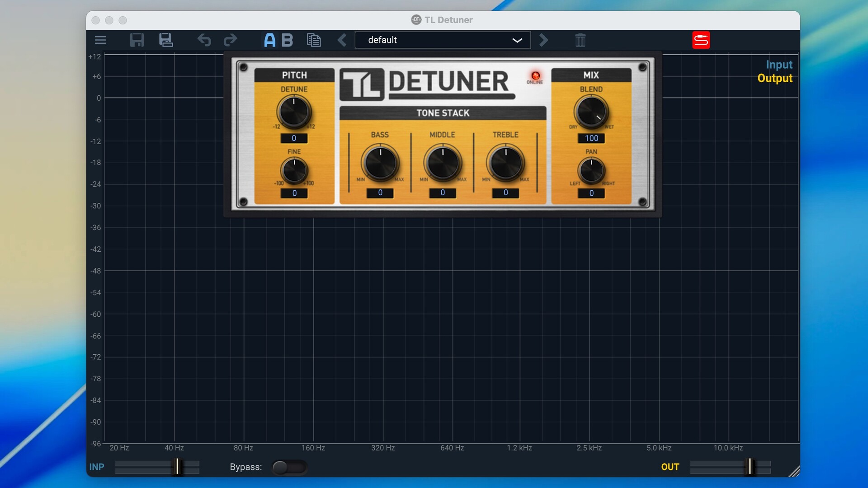868x488 pixels.
Task: Open the hamburger menu
Action: (x=100, y=40)
